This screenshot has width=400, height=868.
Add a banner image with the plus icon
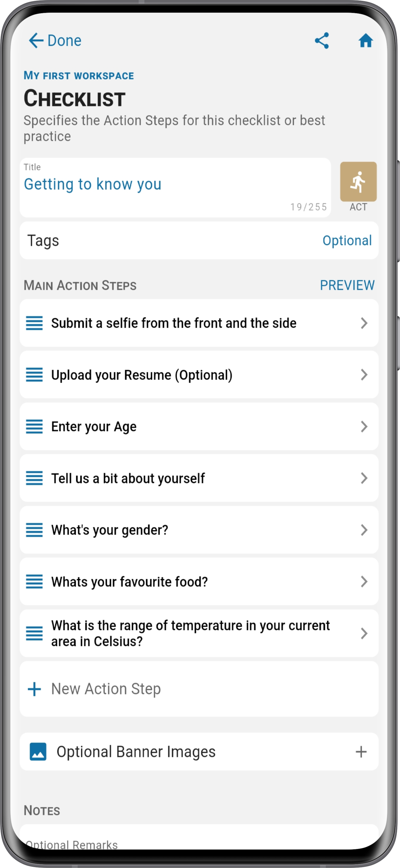point(361,752)
